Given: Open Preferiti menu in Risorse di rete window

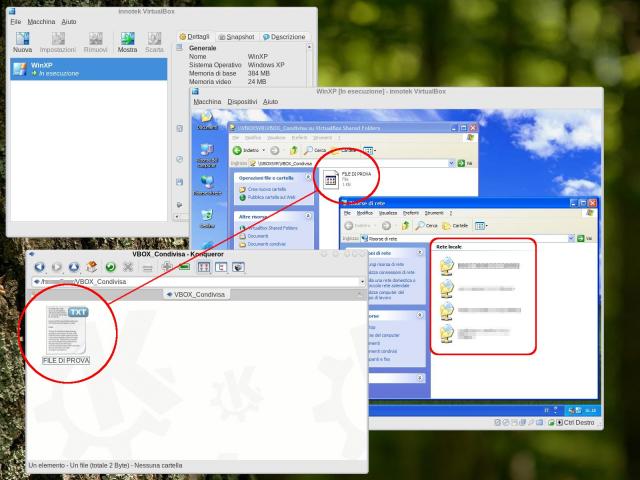Looking at the screenshot, I should (411, 213).
